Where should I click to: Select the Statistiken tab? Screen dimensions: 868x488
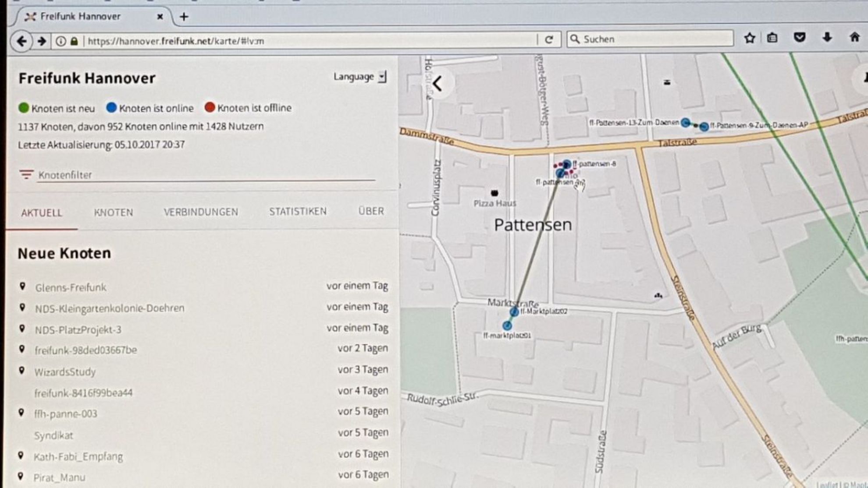pos(298,212)
